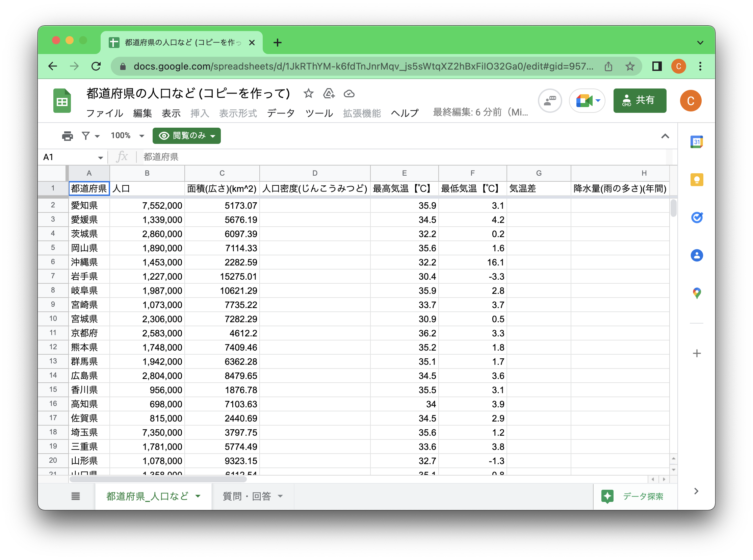The width and height of the screenshot is (753, 560).
Task: Click the horizontal scrollbar thumb
Action: pyautogui.click(x=158, y=479)
